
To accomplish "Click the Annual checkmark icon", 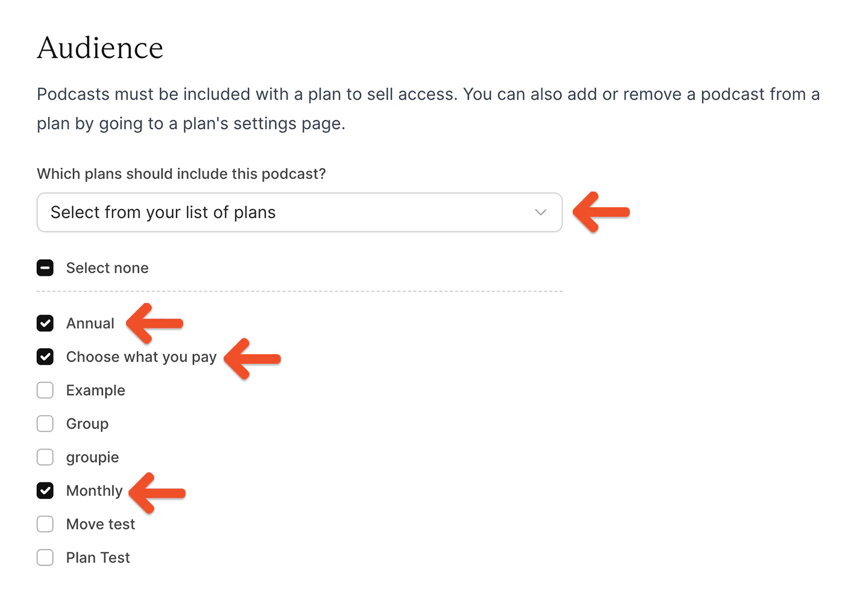I will 45,323.
